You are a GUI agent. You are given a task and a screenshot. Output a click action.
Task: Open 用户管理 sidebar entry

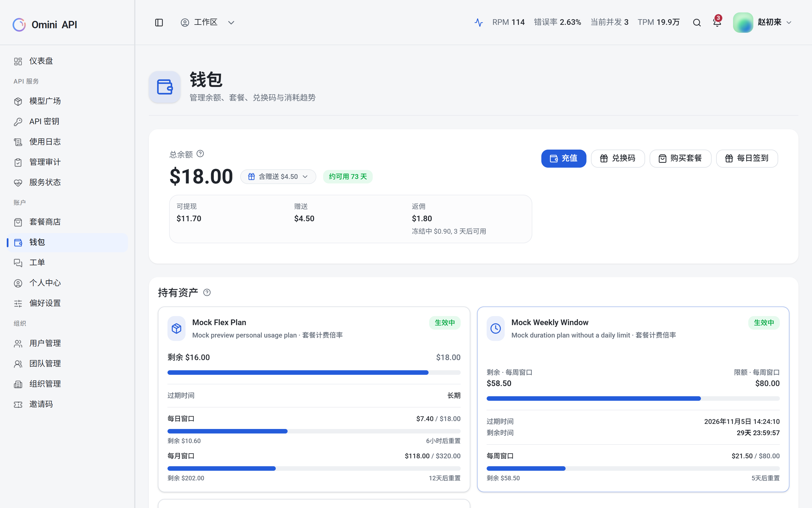[x=67, y=343]
